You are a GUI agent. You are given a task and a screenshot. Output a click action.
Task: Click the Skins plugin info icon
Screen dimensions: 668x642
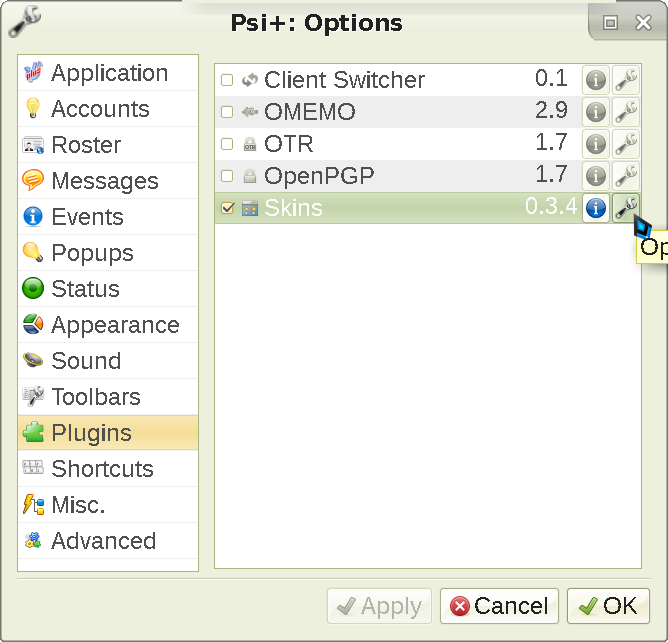596,208
